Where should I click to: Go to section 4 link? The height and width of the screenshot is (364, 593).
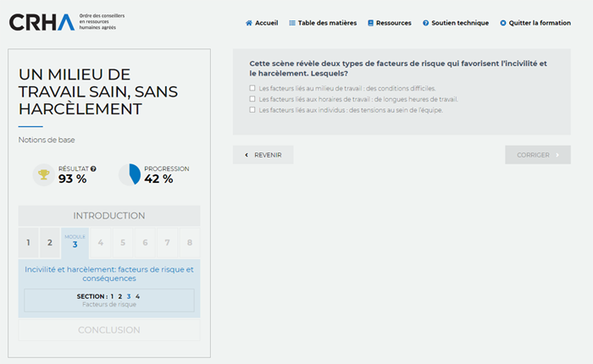[137, 296]
